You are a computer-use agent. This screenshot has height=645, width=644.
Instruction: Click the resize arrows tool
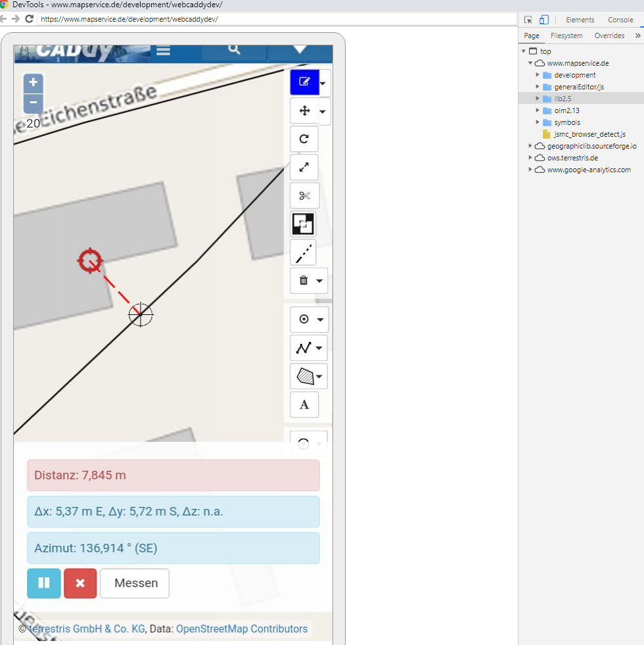point(304,168)
